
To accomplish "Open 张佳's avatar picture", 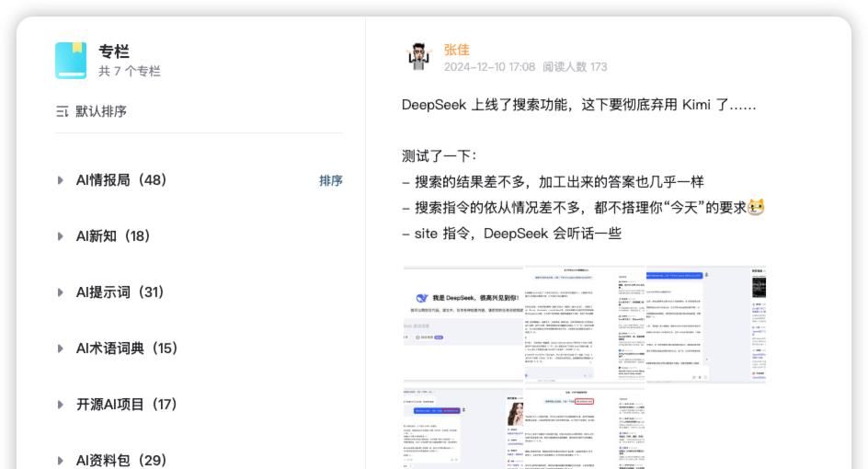I will [419, 56].
